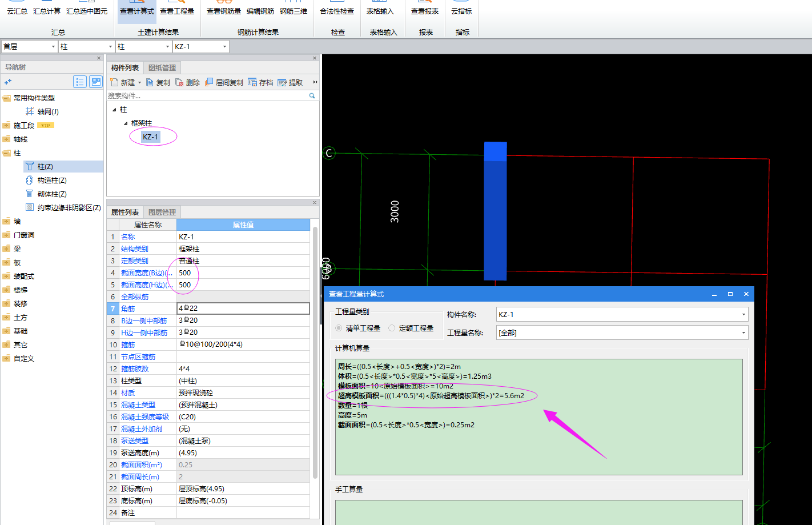812x525 pixels.
Task: Collapse the 框架柱 node
Action: [126, 123]
